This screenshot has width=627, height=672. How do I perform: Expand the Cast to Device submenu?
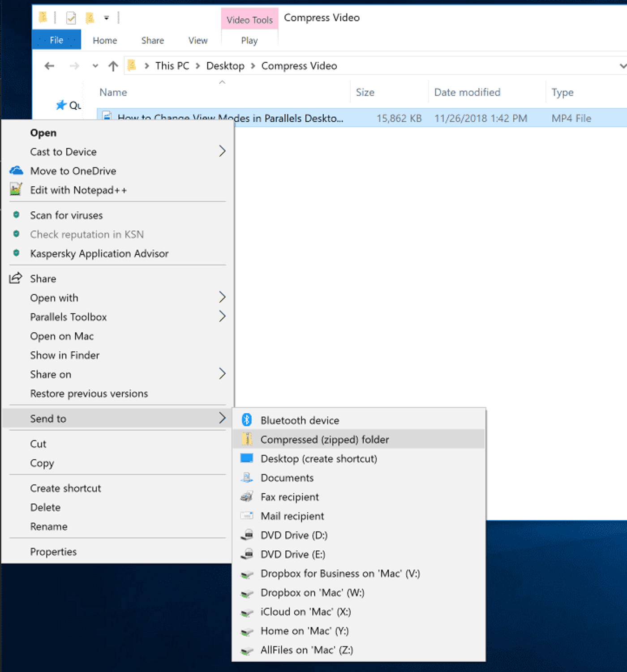223,151
